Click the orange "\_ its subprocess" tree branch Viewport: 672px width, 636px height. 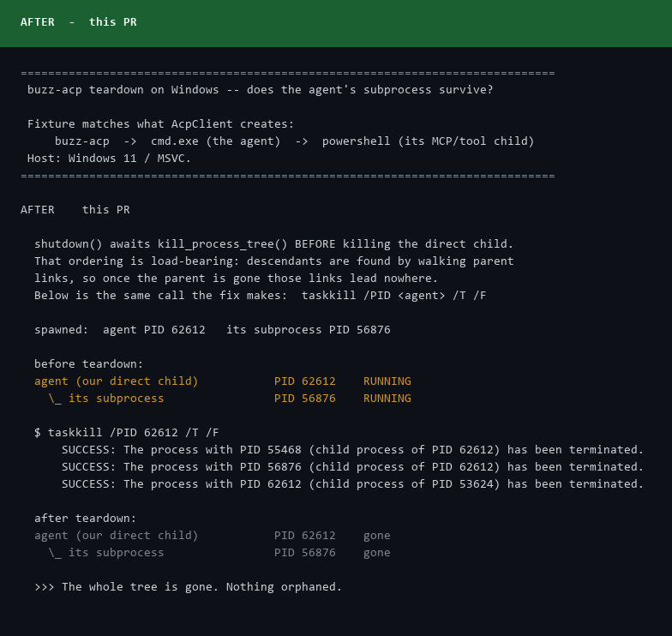[x=106, y=398]
